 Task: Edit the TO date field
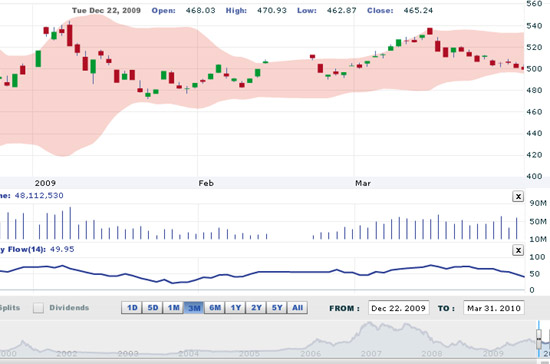tap(494, 308)
